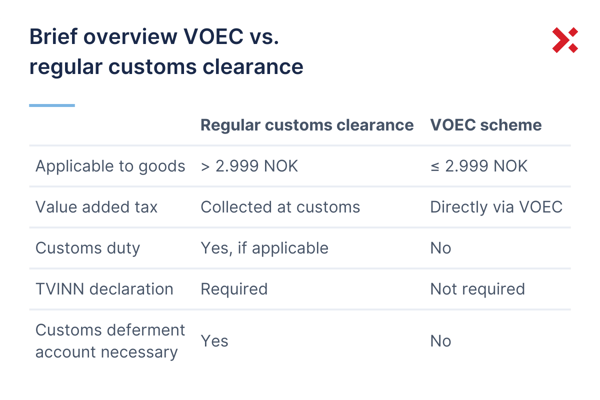Select the 'VOEC scheme' column header
Screen dimensions: 600x400
point(486,126)
